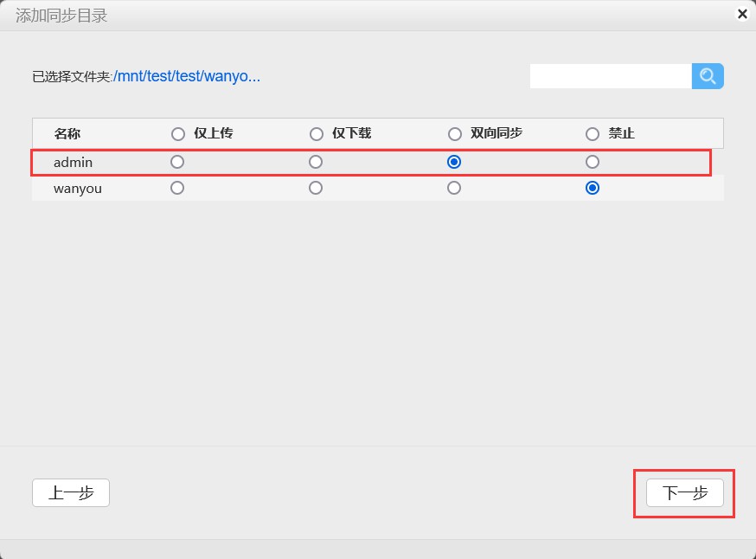This screenshot has height=559, width=756.
Task: Click the 下一步 button
Action: click(x=684, y=493)
